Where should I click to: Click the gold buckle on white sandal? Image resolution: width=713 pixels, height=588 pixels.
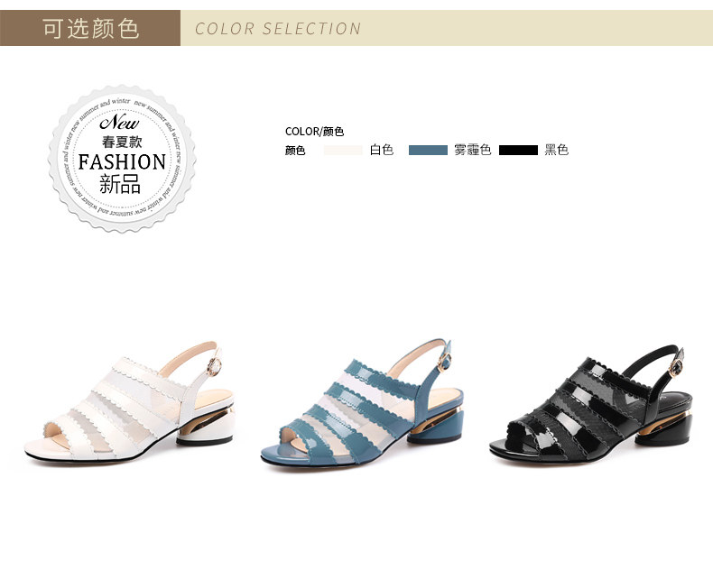[214, 366]
